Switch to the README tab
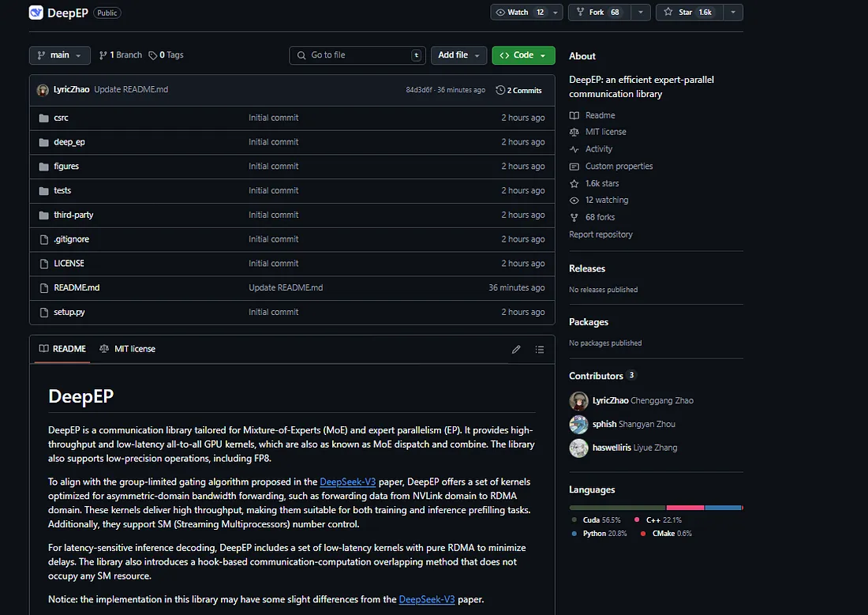Image resolution: width=868 pixels, height=615 pixels. coord(62,349)
